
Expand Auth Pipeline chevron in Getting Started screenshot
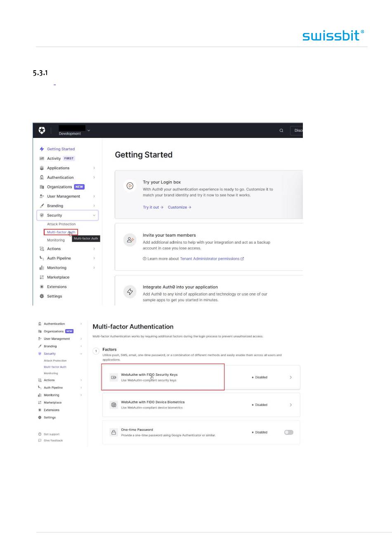click(x=94, y=259)
